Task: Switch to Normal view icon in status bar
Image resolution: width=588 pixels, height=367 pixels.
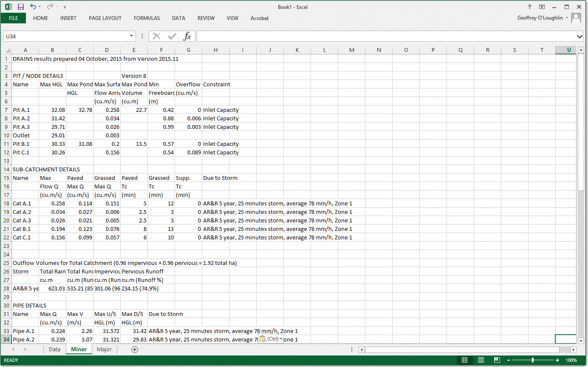Action: (465, 360)
